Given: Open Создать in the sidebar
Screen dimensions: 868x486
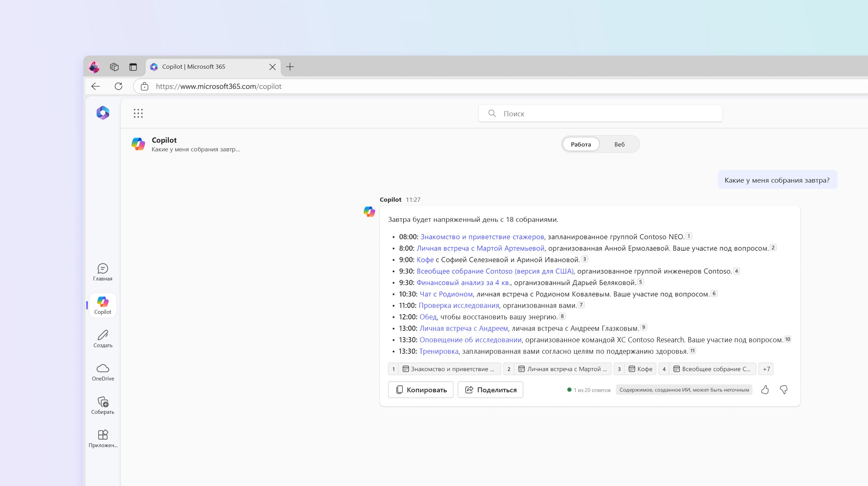Looking at the screenshot, I should (103, 339).
